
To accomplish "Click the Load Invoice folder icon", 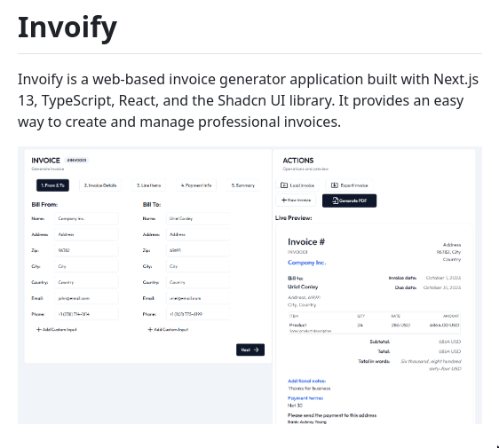I will tap(284, 185).
